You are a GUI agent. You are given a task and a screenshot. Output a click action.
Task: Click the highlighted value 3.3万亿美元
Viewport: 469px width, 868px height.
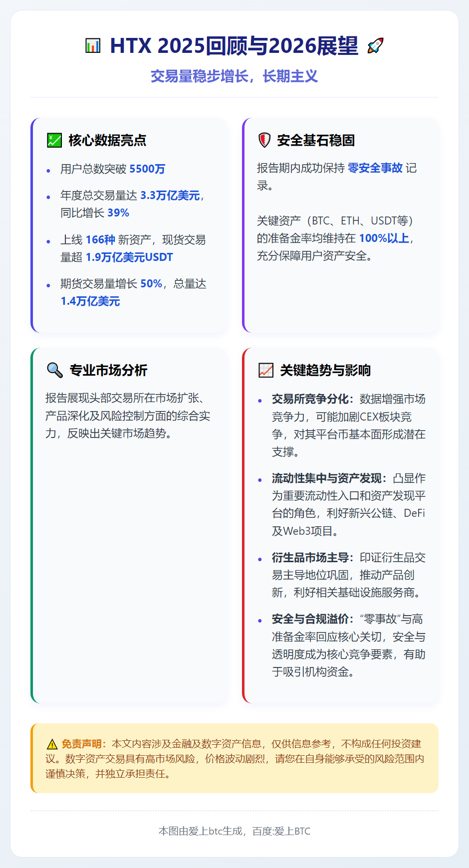(170, 196)
